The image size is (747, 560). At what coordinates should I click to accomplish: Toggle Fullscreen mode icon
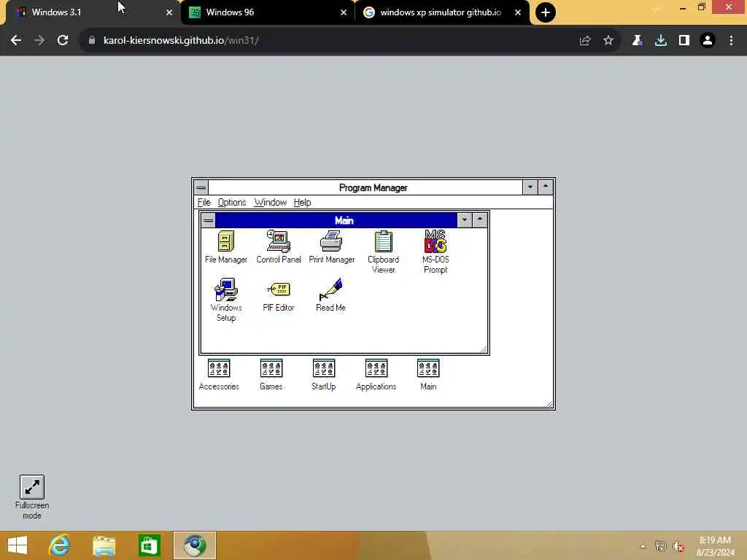pyautogui.click(x=32, y=497)
